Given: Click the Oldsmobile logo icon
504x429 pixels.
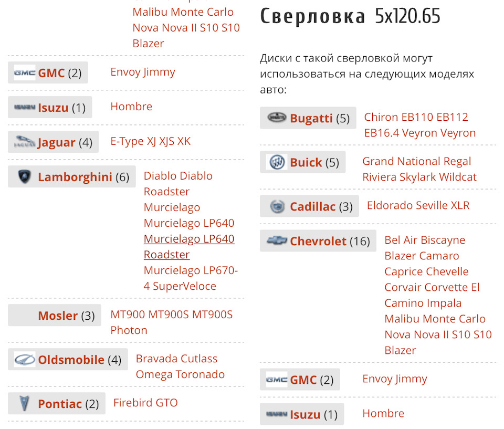Looking at the screenshot, I should 25,360.
